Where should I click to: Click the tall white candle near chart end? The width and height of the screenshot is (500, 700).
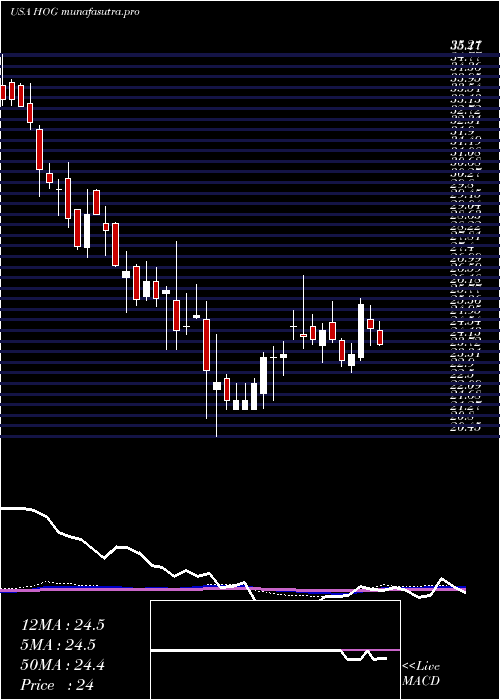tap(361, 331)
